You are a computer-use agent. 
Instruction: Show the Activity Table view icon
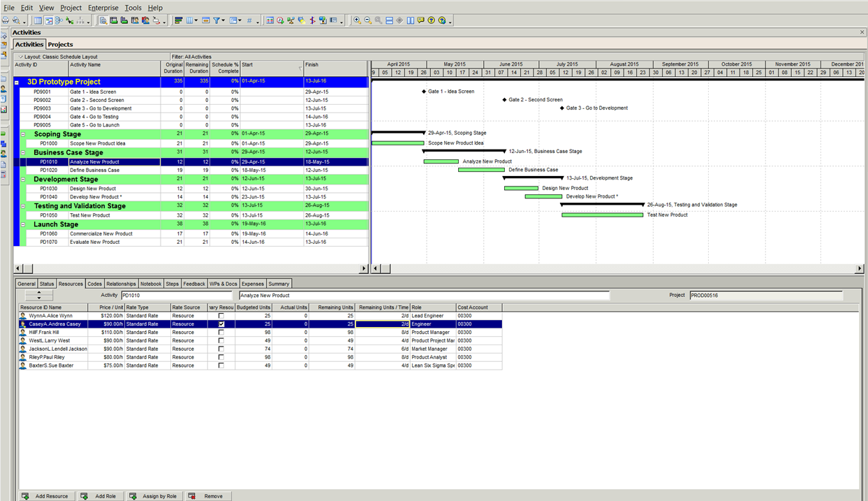(38, 20)
